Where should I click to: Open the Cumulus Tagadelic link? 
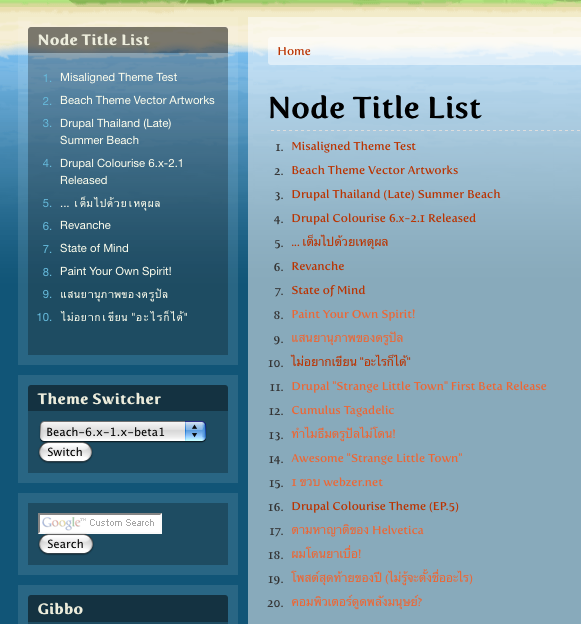(343, 410)
